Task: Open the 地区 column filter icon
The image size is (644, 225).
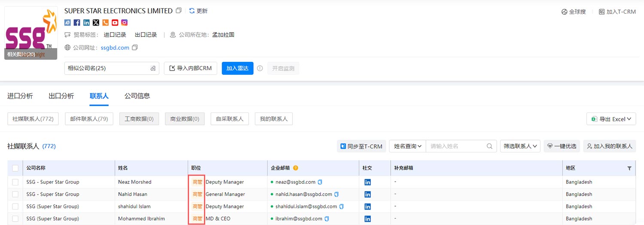Action: 629,168
